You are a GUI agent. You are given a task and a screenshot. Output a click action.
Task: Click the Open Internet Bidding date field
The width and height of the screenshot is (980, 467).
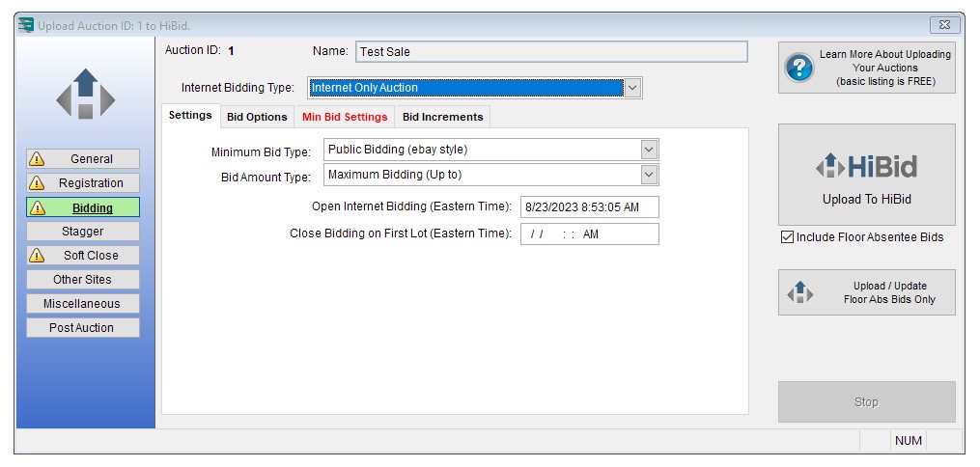coord(589,207)
